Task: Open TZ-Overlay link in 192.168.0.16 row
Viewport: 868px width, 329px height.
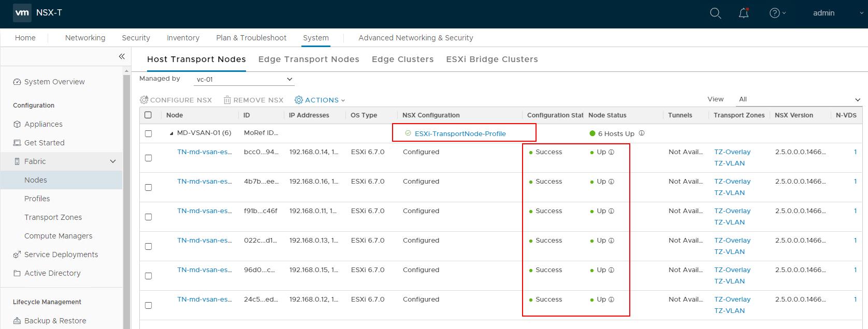Action: pos(732,182)
